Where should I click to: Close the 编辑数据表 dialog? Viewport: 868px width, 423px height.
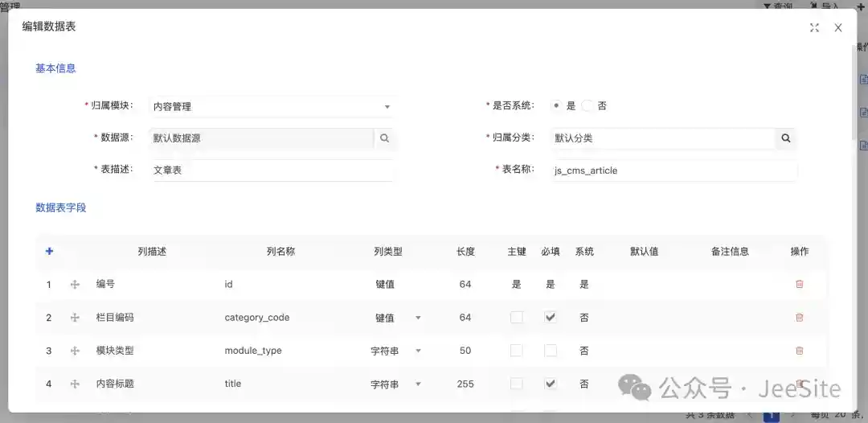click(x=838, y=27)
